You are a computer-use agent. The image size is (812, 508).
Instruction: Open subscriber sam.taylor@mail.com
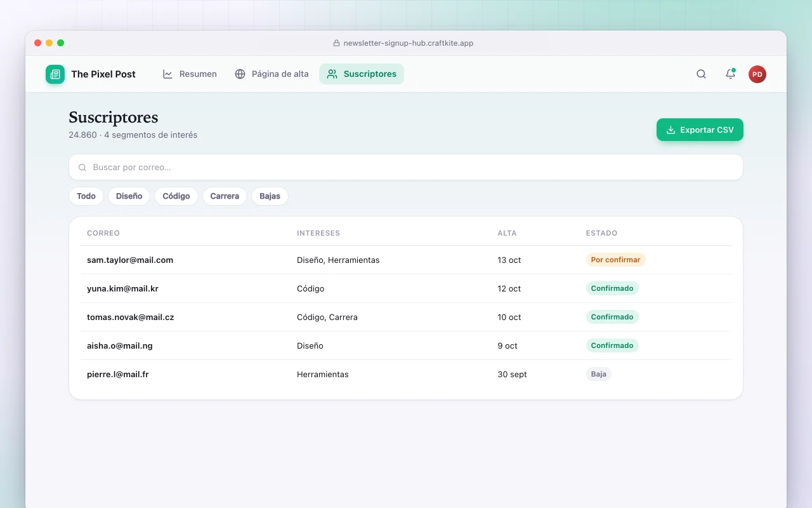coord(130,260)
